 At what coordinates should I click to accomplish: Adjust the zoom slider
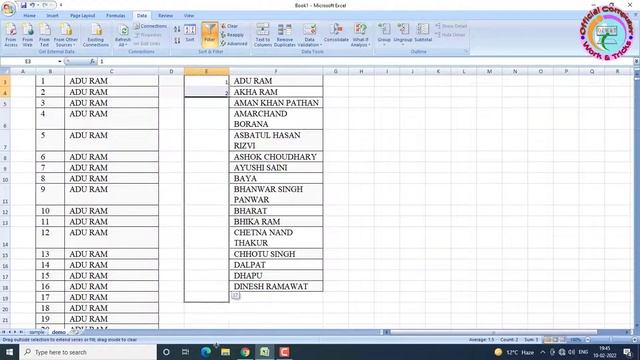pyautogui.click(x=610, y=340)
